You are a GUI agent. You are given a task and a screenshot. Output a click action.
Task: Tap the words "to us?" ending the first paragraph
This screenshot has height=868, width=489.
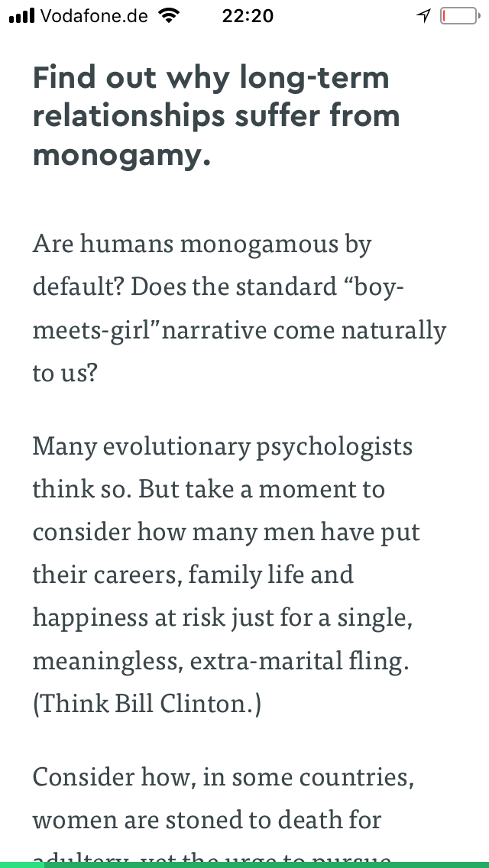(x=65, y=374)
